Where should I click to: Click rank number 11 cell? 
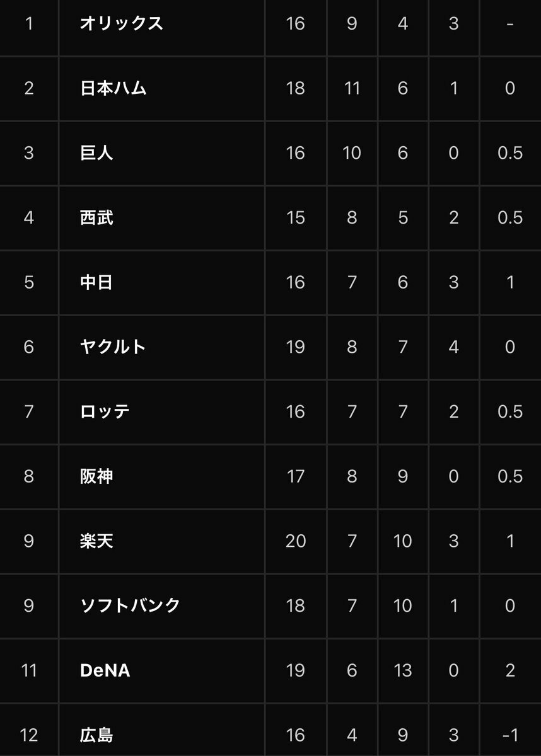[29, 671]
